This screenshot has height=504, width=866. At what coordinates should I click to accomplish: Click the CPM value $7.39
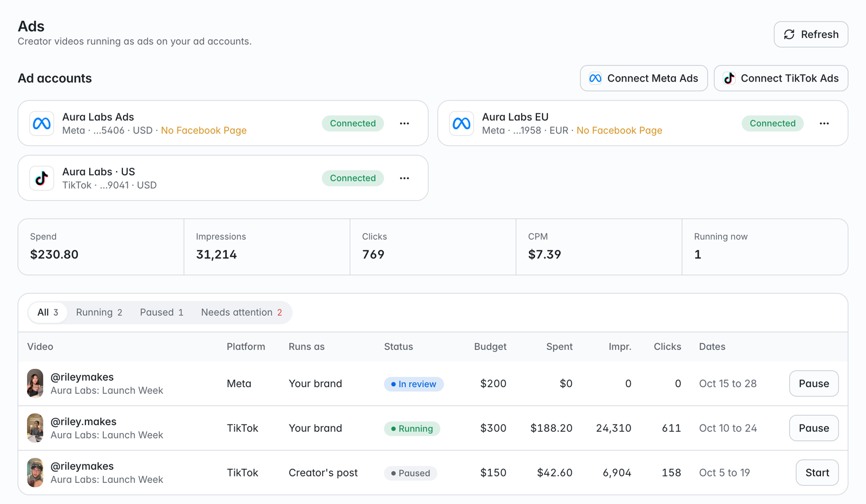(x=544, y=254)
